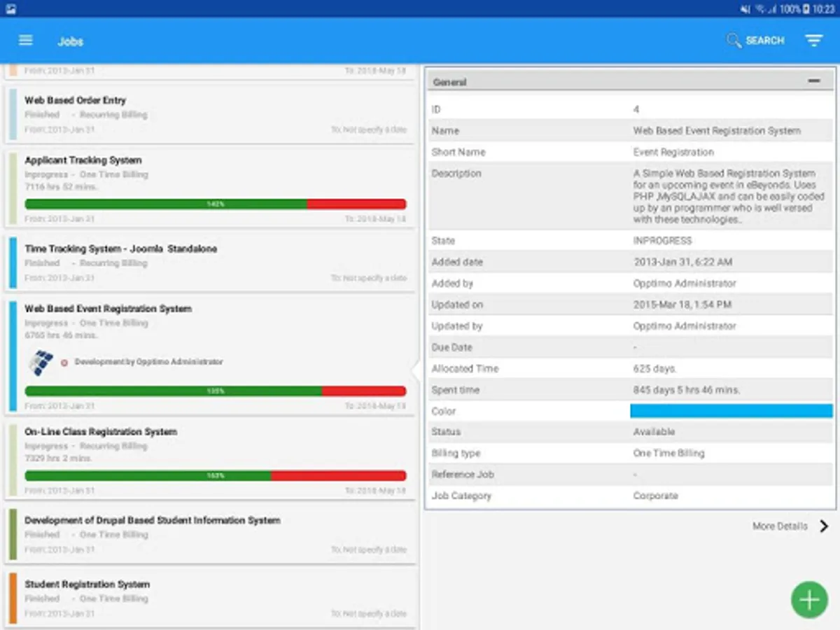This screenshot has height=630, width=840.
Task: Select Web Based Event Registration System card title
Action: [108, 309]
